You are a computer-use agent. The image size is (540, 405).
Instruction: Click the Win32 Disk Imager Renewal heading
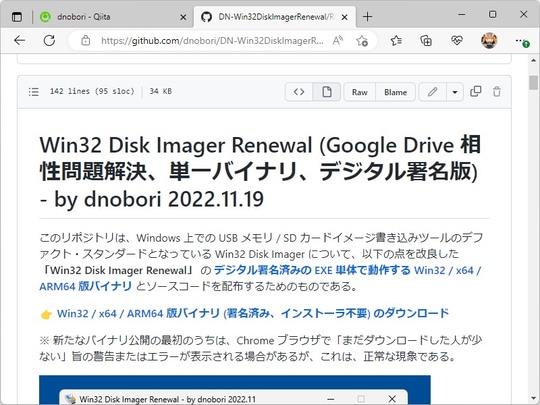tap(260, 172)
